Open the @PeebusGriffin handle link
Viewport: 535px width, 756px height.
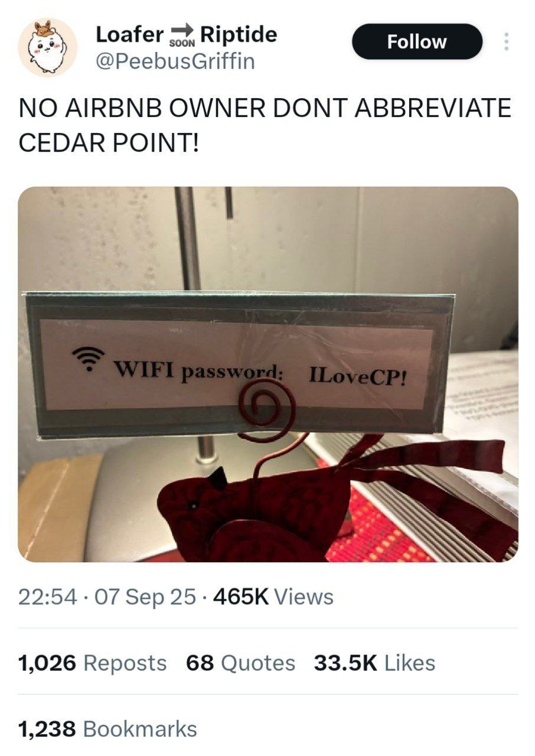click(x=175, y=61)
